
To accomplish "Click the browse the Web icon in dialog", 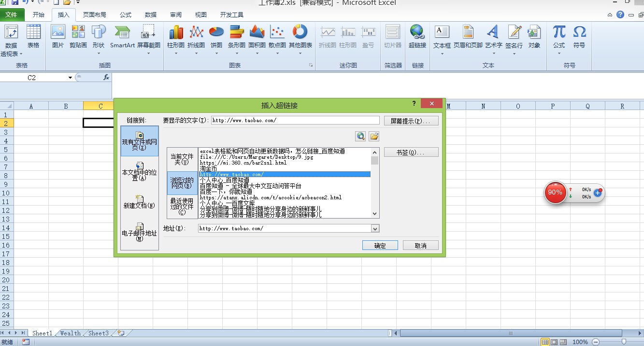I will (360, 137).
